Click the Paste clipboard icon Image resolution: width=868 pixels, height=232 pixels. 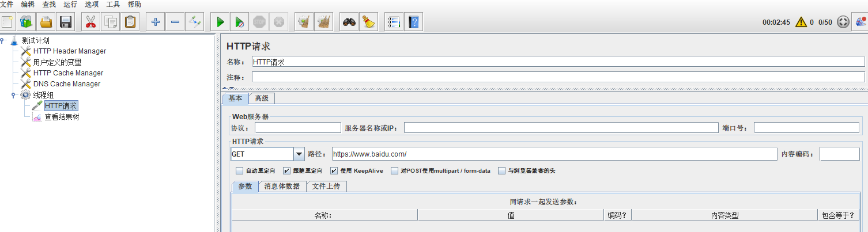[130, 22]
